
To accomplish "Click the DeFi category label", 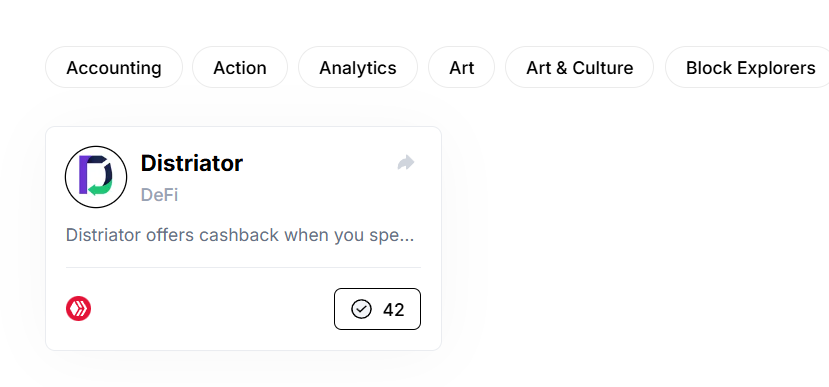I will [159, 195].
